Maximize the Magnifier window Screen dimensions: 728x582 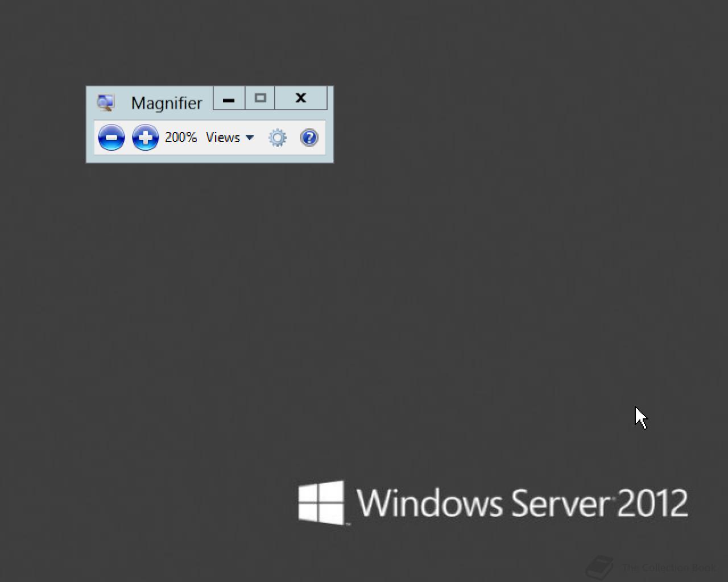(260, 98)
